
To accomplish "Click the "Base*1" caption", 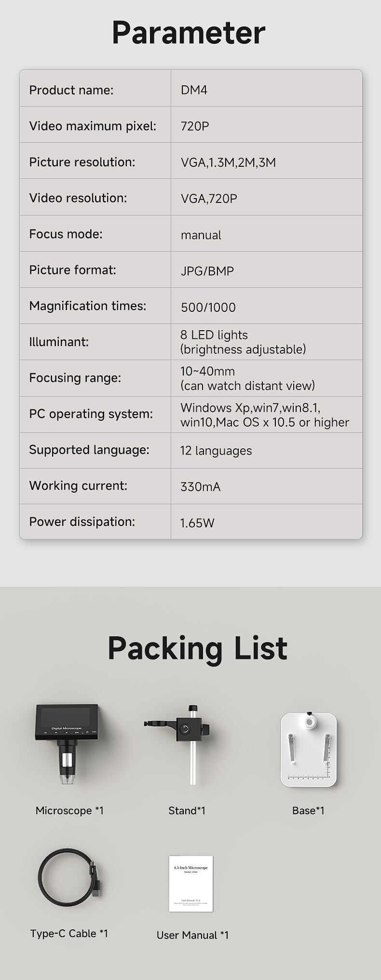I will click(308, 810).
